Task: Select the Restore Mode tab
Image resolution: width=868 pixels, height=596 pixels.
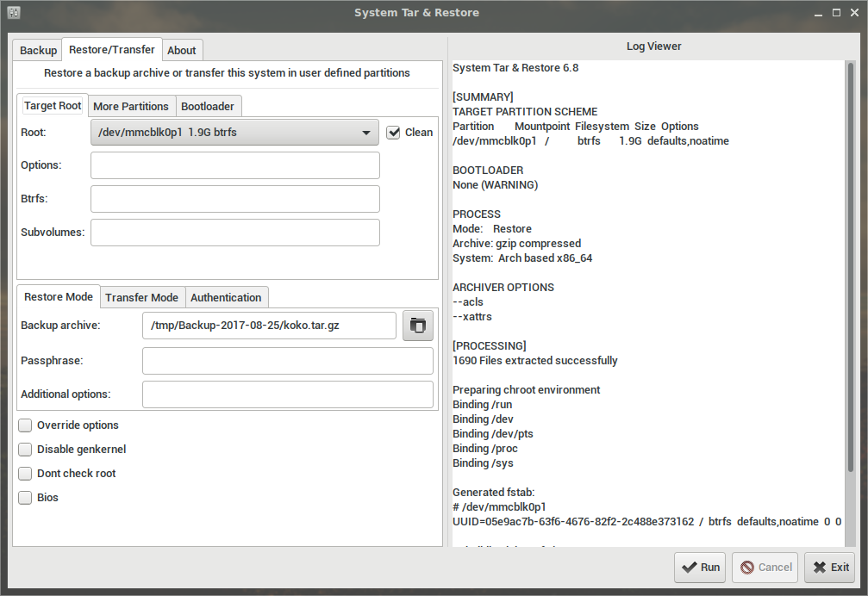Action: [59, 297]
